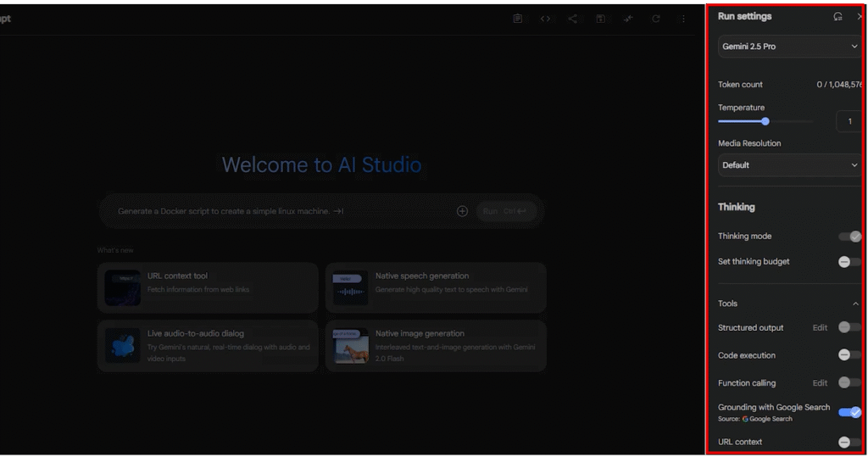Click the plus icon to insert media
This screenshot has height=457, width=868.
coord(462,211)
